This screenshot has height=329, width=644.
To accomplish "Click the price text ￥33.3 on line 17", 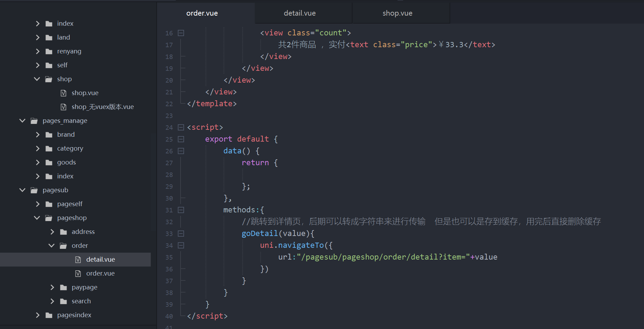I will click(451, 45).
